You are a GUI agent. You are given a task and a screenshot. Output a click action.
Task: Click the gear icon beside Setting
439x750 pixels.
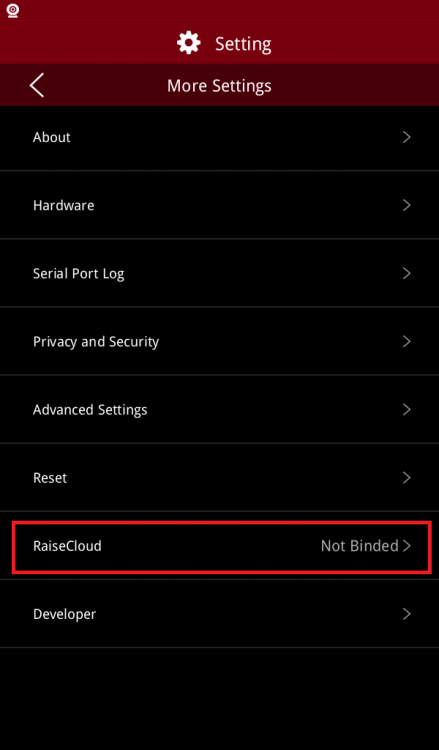pos(188,43)
